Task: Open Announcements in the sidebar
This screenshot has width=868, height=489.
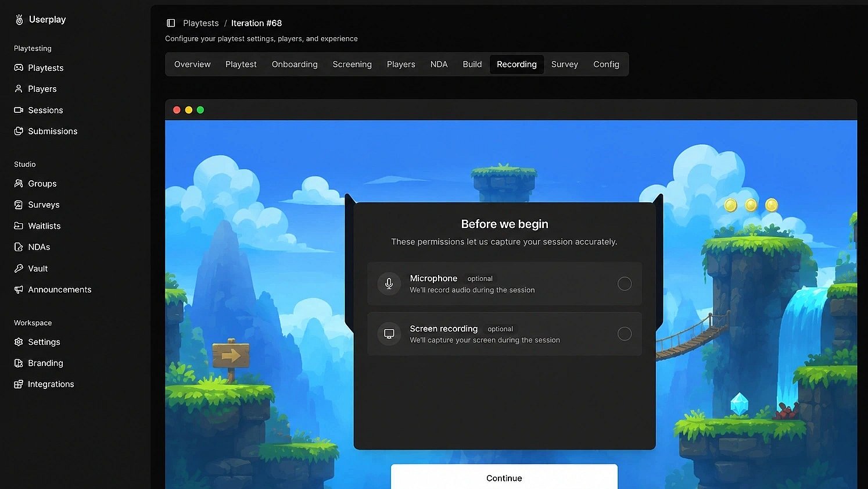Action: [x=59, y=290]
